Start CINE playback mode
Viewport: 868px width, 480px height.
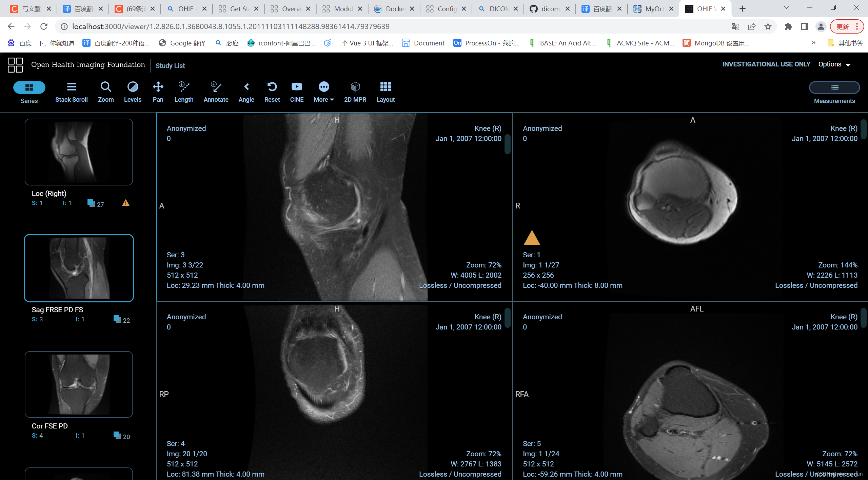(x=297, y=91)
